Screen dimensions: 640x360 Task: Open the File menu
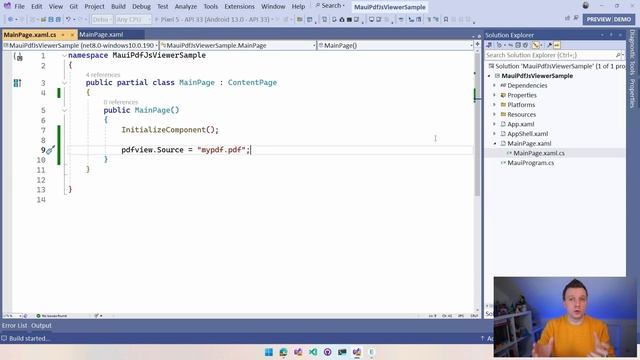(x=19, y=7)
